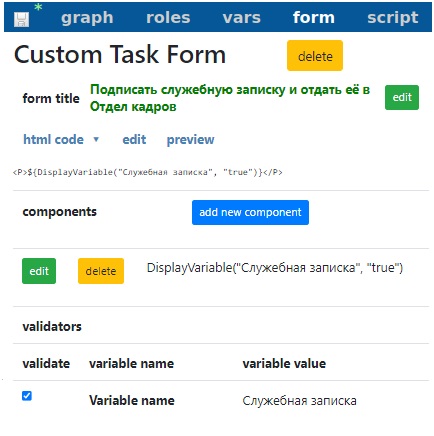Uncheck the Variable name validate checkbox
The height and width of the screenshot is (436, 434).
pos(27,396)
